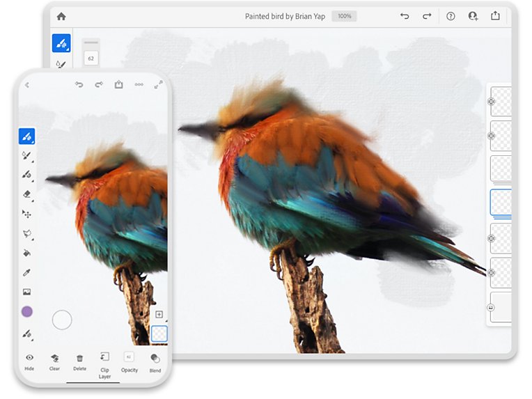The height and width of the screenshot is (399, 532).
Task: Redo action in tablet header
Action: point(427,16)
